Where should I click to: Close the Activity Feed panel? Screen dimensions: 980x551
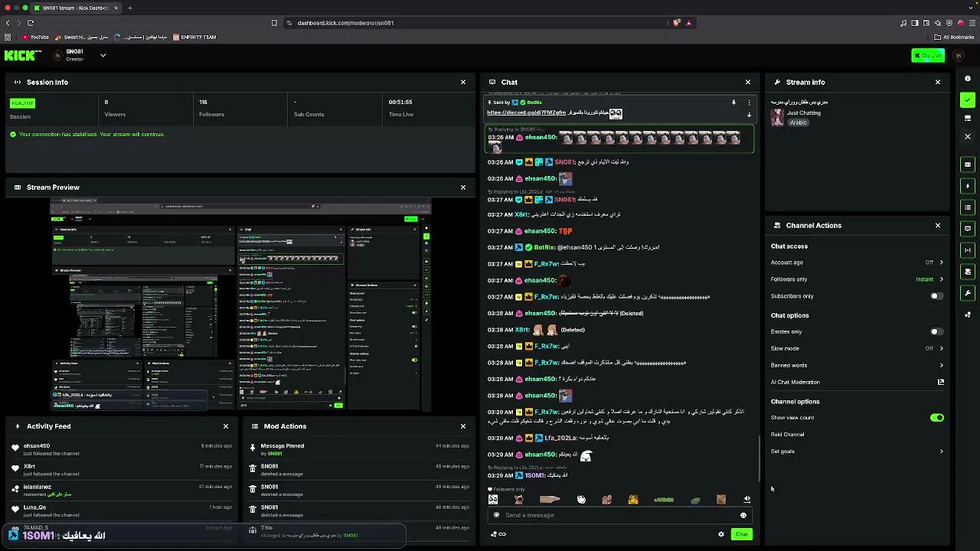[225, 426]
